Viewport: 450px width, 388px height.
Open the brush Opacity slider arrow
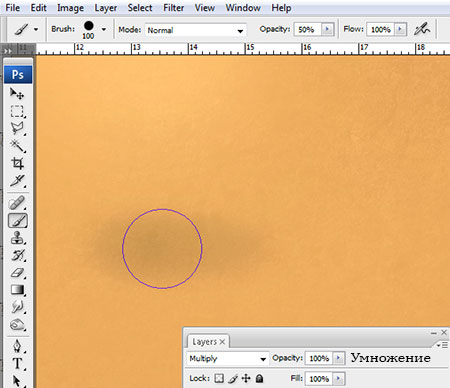pos(327,29)
